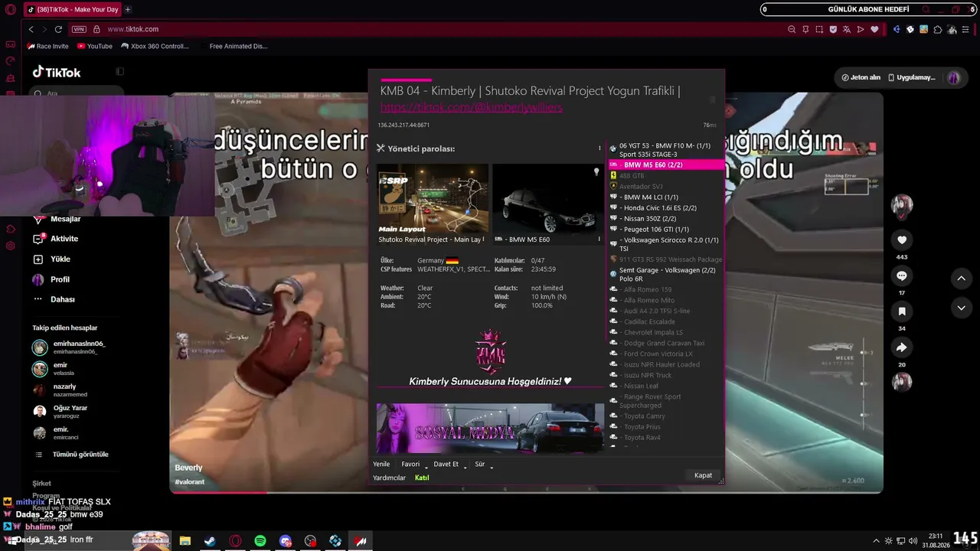Click the TikTok video progress bar
Image resolution: width=980 pixels, height=551 pixels.
[526, 492]
